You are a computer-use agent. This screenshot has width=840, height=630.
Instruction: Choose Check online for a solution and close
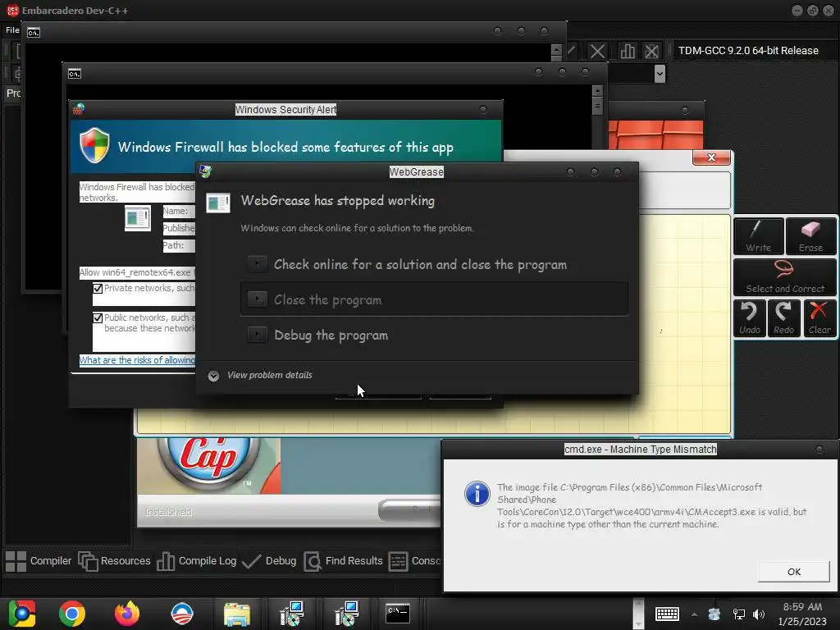(434, 264)
